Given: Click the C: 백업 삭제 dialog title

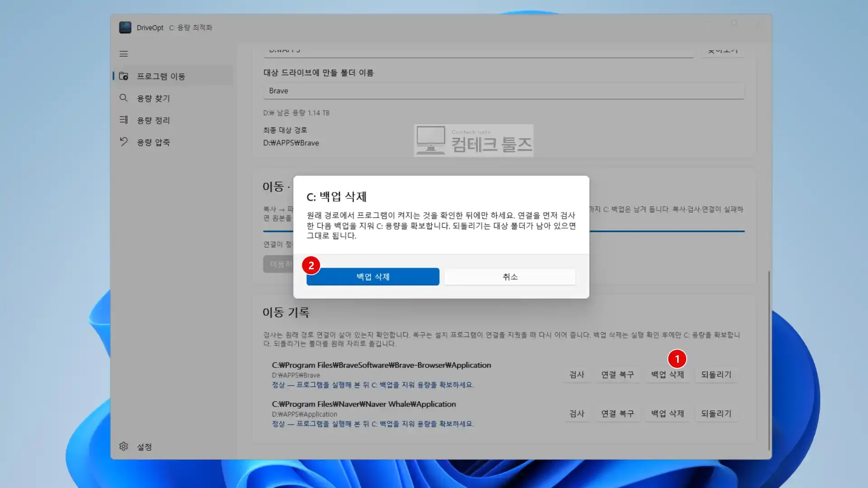Looking at the screenshot, I should pyautogui.click(x=336, y=197).
